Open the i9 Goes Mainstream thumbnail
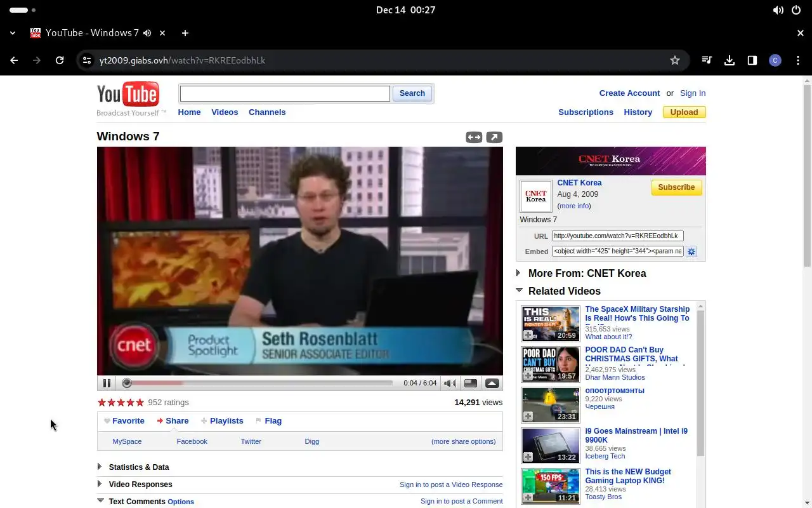This screenshot has width=812, height=508. coord(551,445)
